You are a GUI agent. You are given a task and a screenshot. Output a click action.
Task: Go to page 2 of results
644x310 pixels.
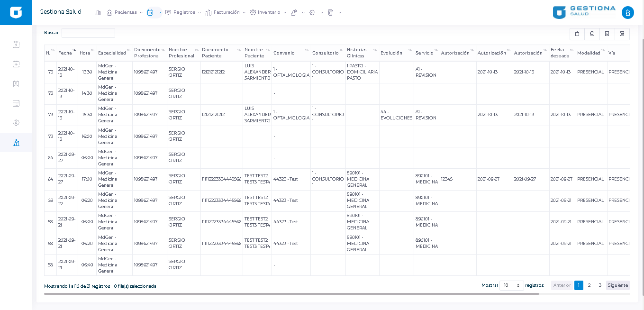point(589,285)
